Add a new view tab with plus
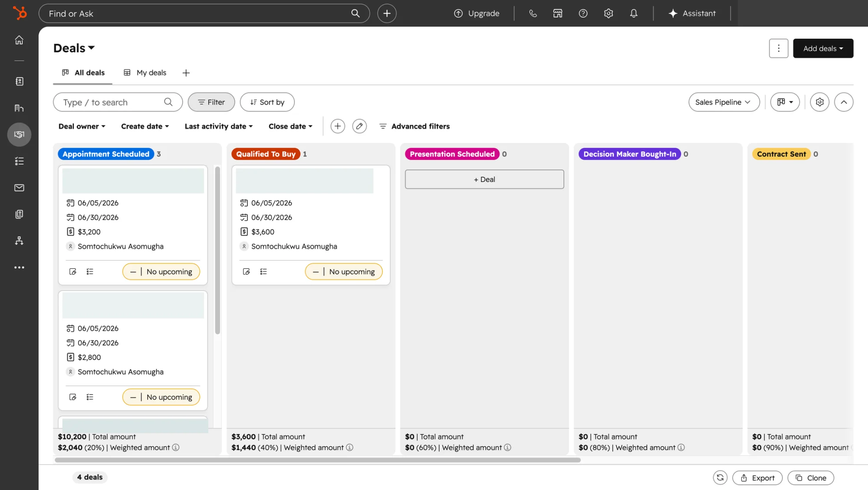 tap(186, 73)
